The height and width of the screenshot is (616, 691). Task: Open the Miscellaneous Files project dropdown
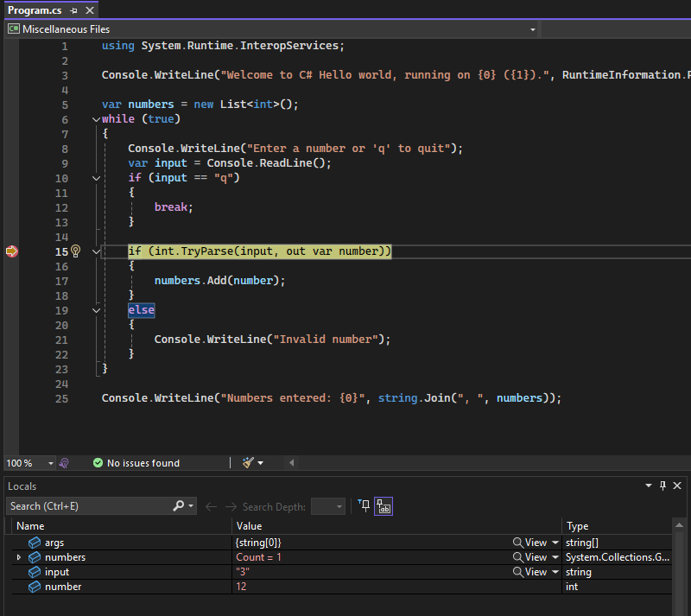click(533, 29)
